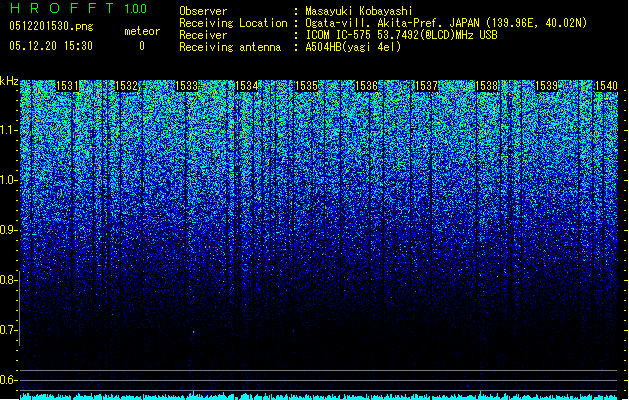Click the 1540 time marker
Viewport: 629px width, 400px height.
click(606, 86)
